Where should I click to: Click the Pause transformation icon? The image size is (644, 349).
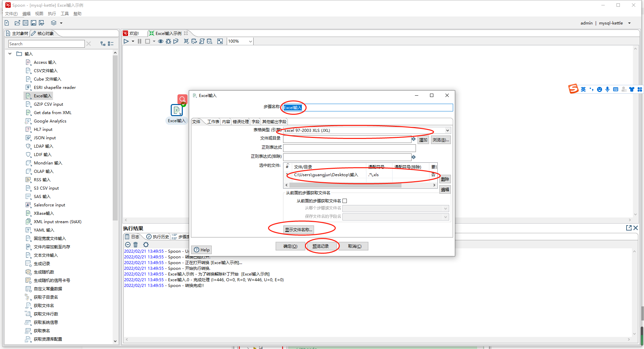tap(140, 41)
